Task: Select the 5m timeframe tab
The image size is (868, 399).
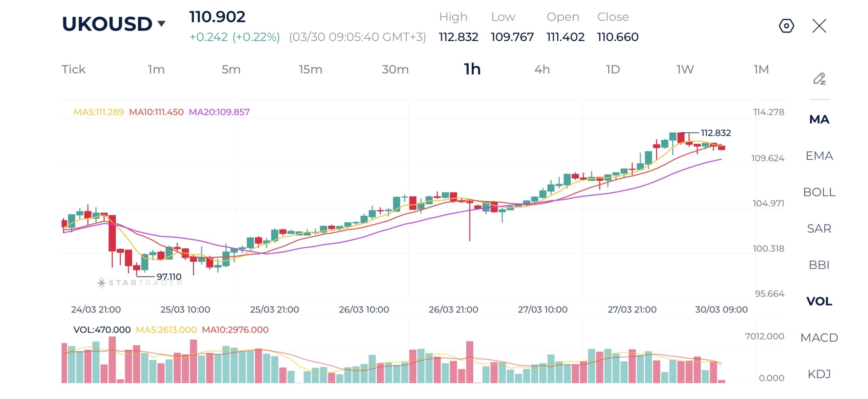Action: coord(231,69)
